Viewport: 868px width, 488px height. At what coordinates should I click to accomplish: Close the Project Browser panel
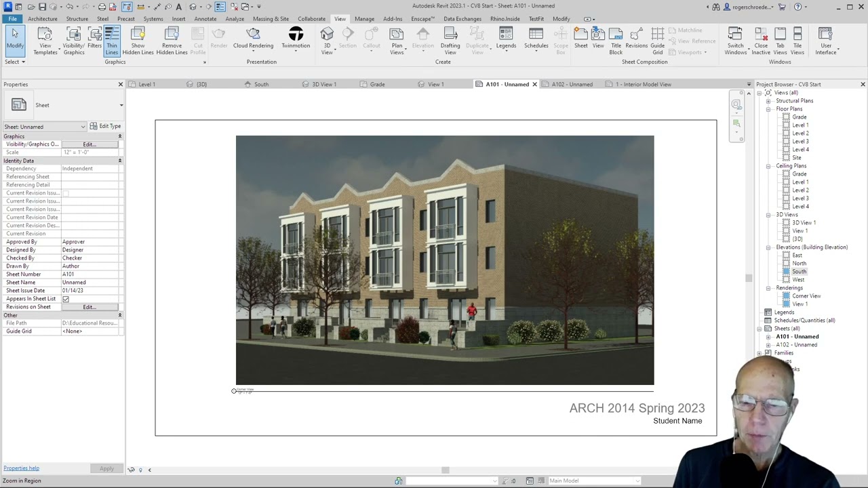pos(863,84)
